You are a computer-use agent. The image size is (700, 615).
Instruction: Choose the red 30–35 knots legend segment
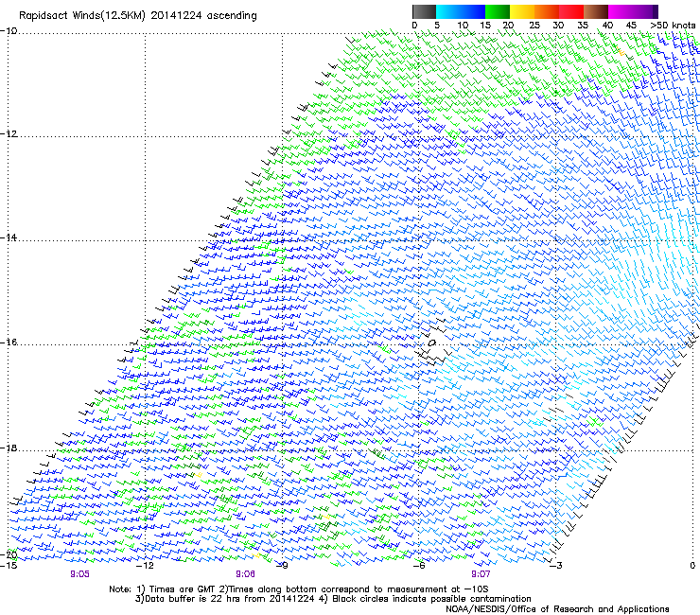coord(571,11)
